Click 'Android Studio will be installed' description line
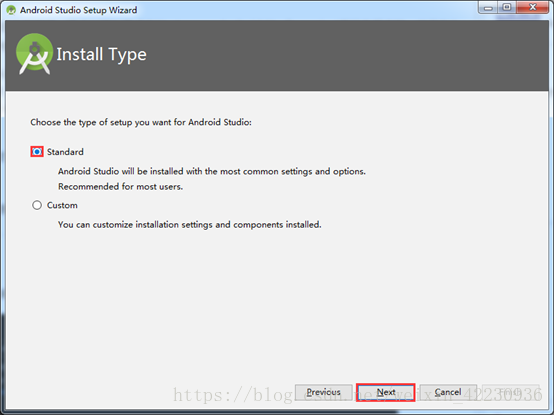Screen dimensions: 554x415 tap(212, 171)
